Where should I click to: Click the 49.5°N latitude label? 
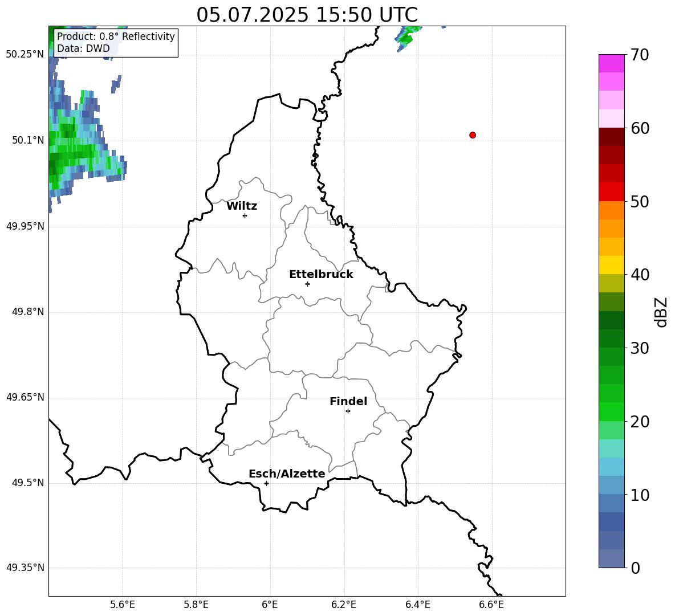click(28, 483)
